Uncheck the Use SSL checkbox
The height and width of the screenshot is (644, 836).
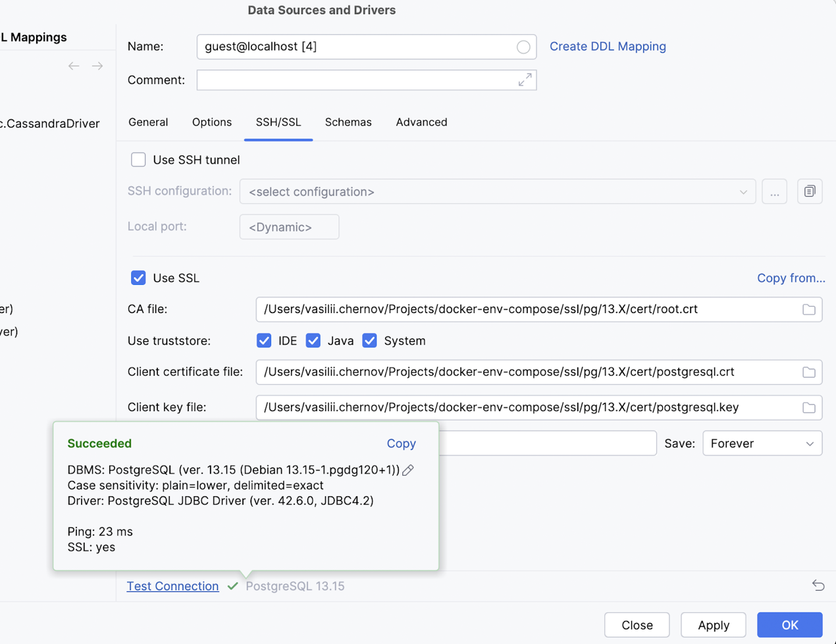click(138, 278)
